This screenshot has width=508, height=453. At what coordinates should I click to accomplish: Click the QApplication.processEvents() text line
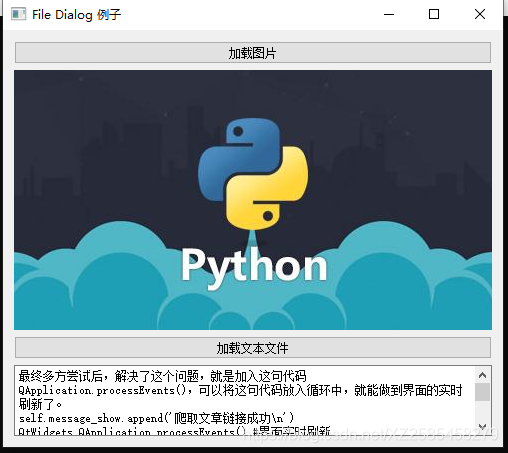pos(240,390)
